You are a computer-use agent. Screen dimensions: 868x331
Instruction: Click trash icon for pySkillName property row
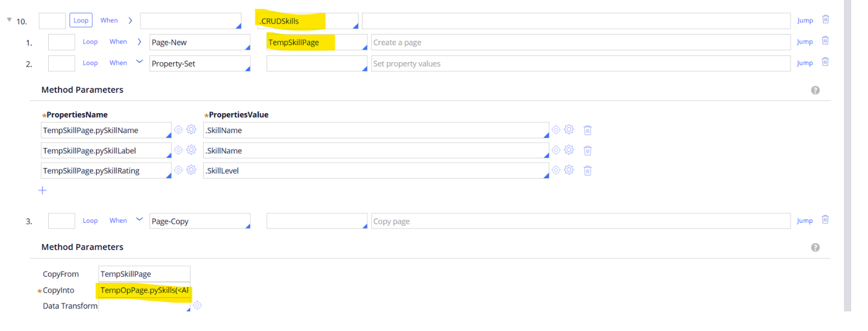pyautogui.click(x=587, y=130)
